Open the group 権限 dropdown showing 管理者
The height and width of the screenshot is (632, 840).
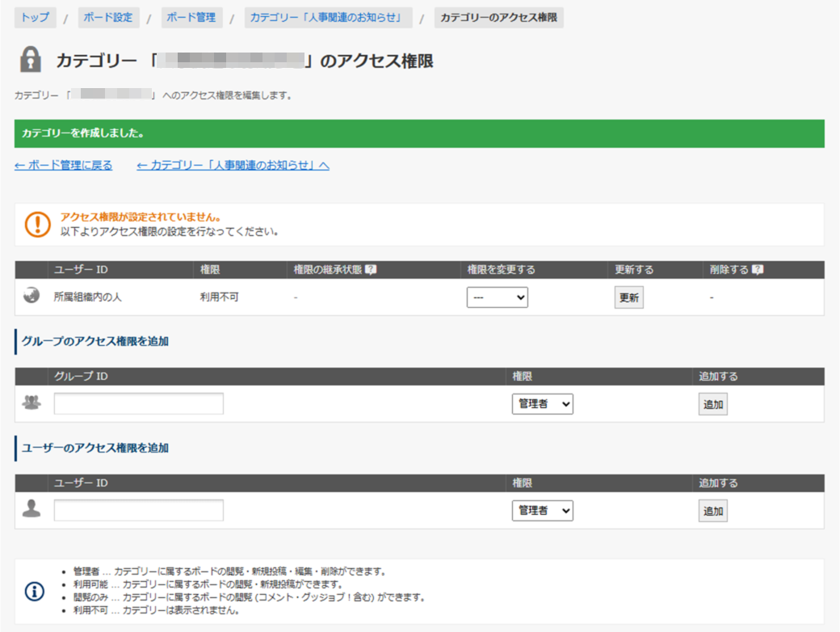[542, 404]
